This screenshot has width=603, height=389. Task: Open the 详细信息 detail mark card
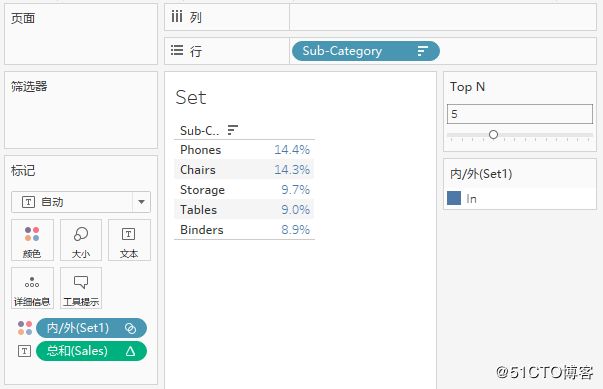pyautogui.click(x=32, y=288)
